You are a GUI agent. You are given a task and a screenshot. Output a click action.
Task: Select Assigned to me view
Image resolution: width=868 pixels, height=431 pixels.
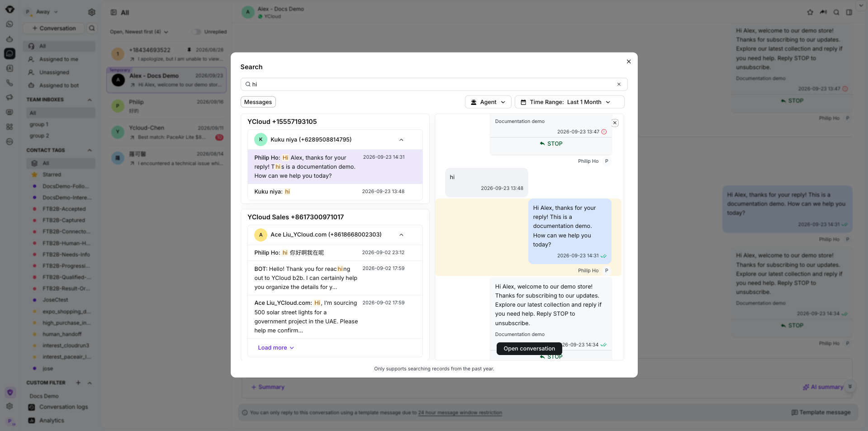(59, 59)
